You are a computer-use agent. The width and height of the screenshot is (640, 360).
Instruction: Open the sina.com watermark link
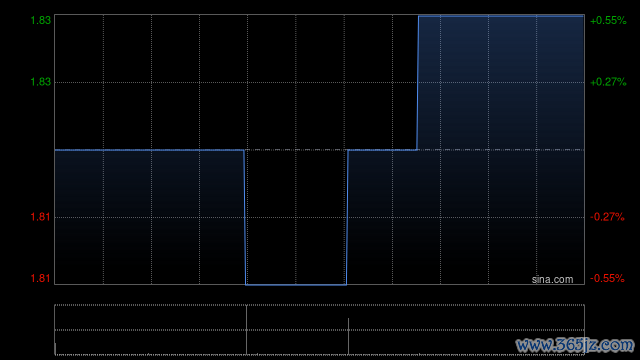pos(552,280)
